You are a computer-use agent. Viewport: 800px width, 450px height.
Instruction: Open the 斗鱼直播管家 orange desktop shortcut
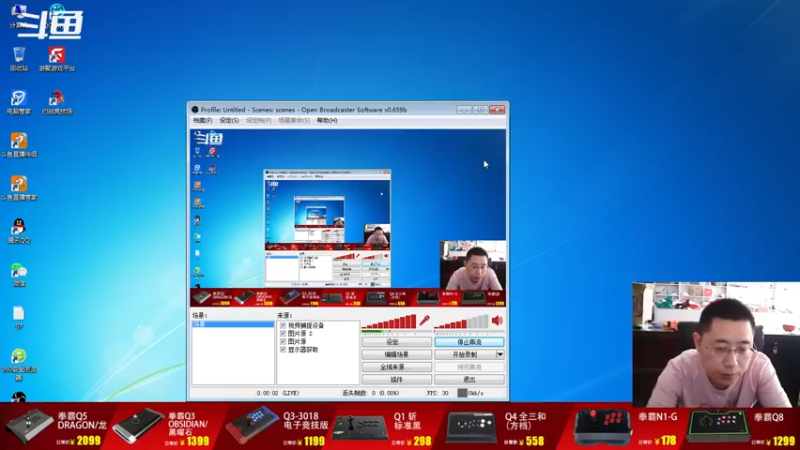[19, 188]
